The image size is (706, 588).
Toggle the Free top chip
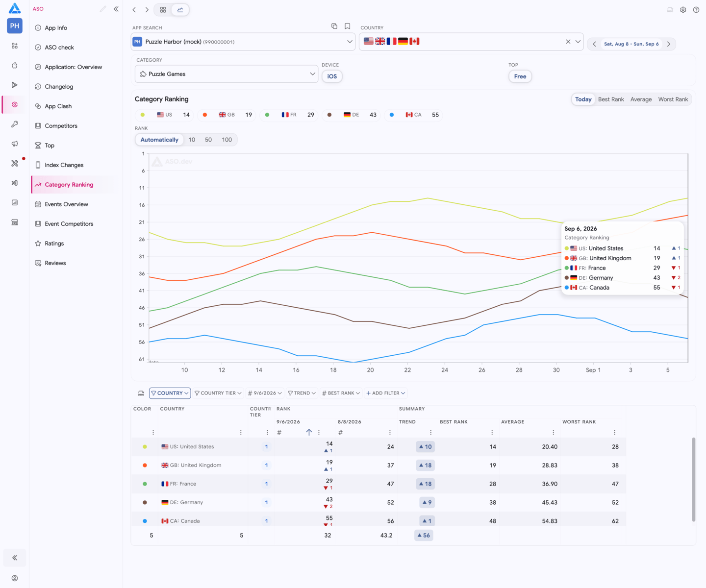[520, 76]
